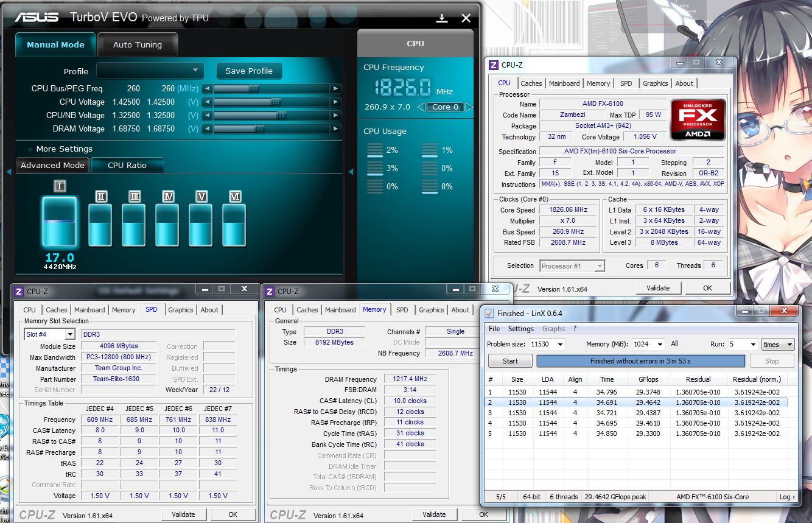Image resolution: width=812 pixels, height=523 pixels.
Task: Open the Profile dropdown in TurboV EVO
Action: [x=150, y=71]
